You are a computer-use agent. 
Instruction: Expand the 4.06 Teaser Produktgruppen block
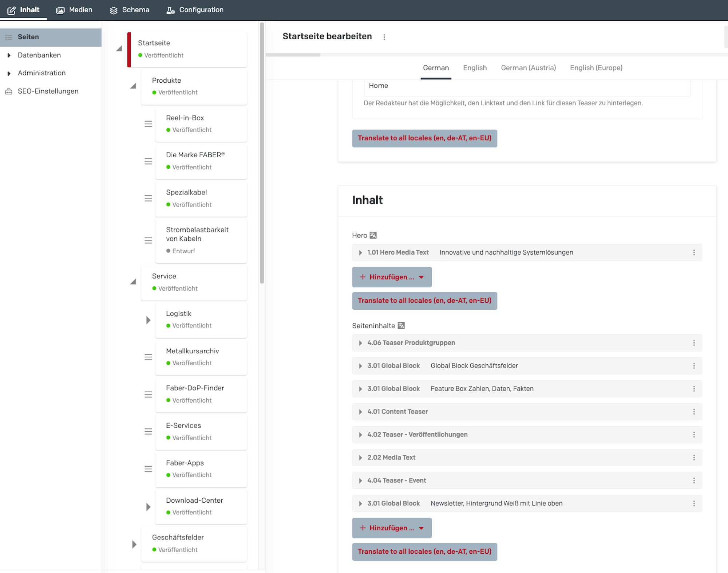(x=360, y=343)
